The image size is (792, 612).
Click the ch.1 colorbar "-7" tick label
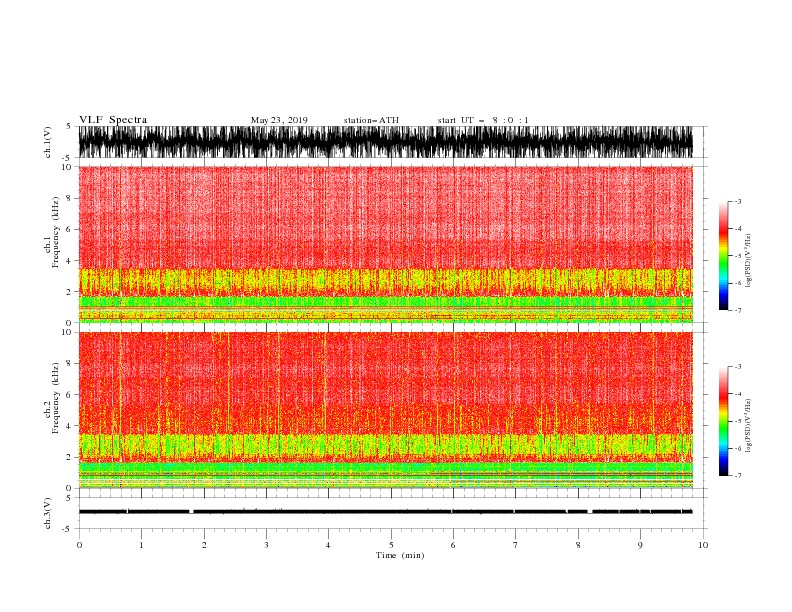pyautogui.click(x=738, y=310)
